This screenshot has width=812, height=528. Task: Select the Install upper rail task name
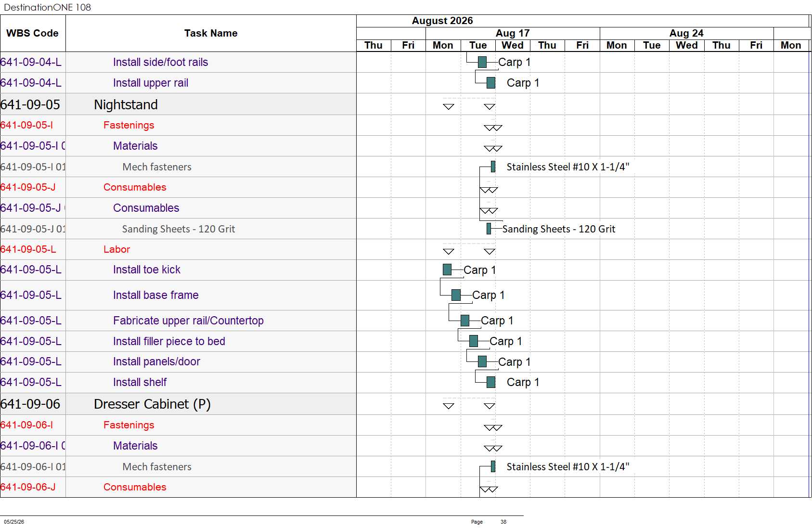(x=150, y=83)
